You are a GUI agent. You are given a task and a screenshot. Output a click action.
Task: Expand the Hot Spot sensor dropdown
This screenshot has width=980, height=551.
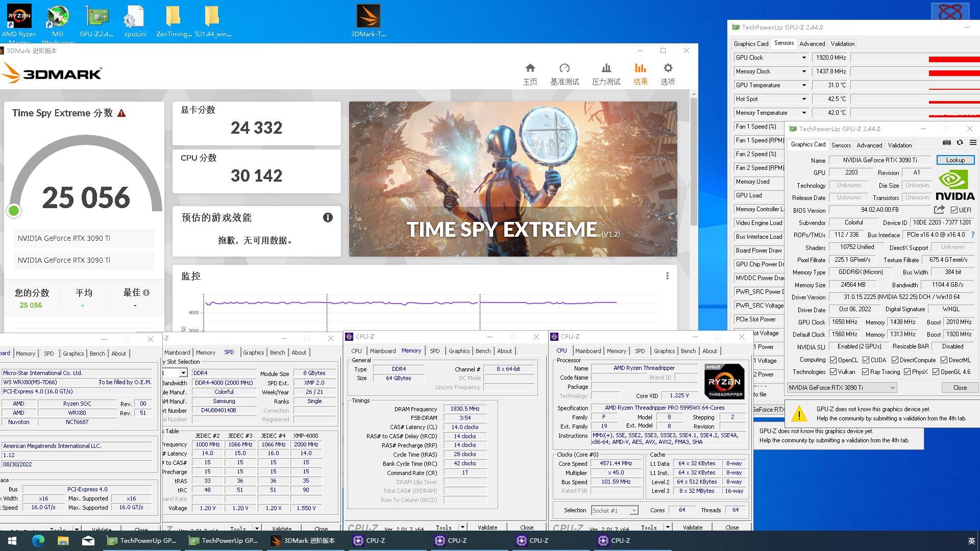804,99
